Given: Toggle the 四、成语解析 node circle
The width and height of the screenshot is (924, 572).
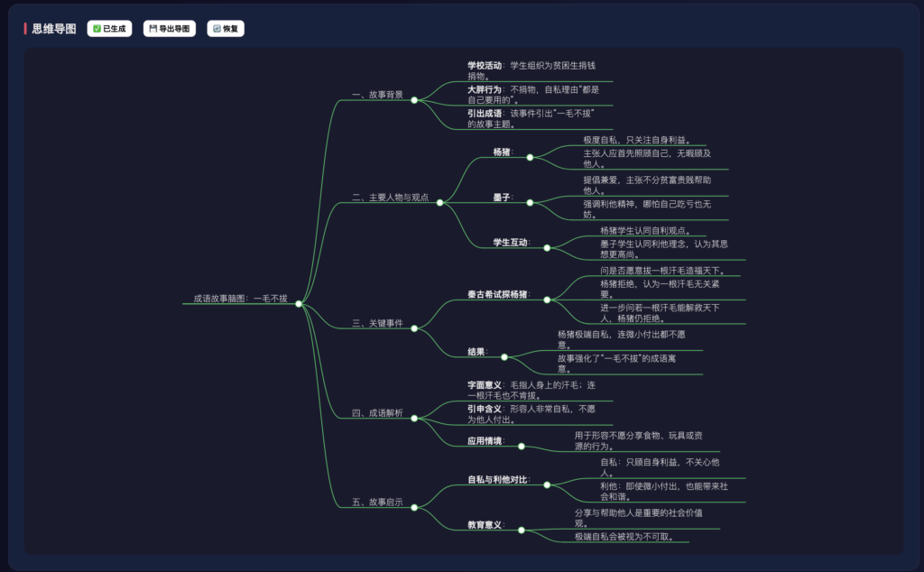Looking at the screenshot, I should tap(414, 418).
